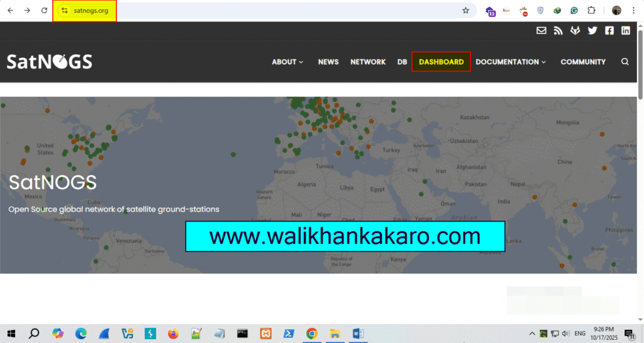Go to the NETWORK menu item
Screen dimensions: 644x343
[x=368, y=62]
